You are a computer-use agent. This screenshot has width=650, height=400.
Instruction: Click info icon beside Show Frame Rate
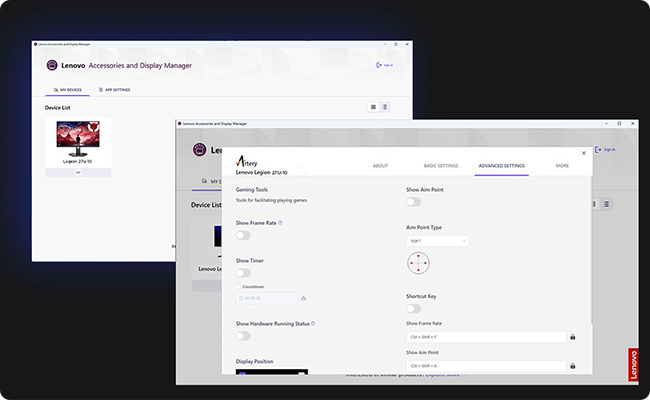tap(280, 223)
